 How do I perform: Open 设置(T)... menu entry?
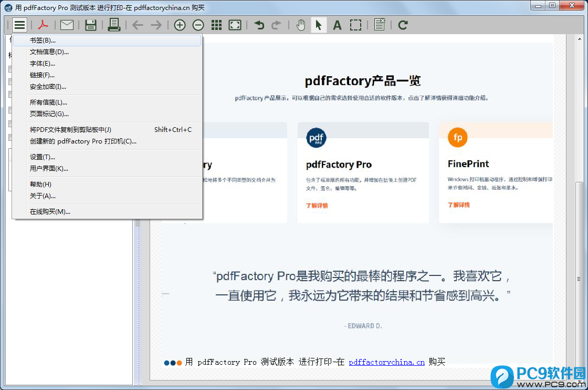tap(107, 157)
